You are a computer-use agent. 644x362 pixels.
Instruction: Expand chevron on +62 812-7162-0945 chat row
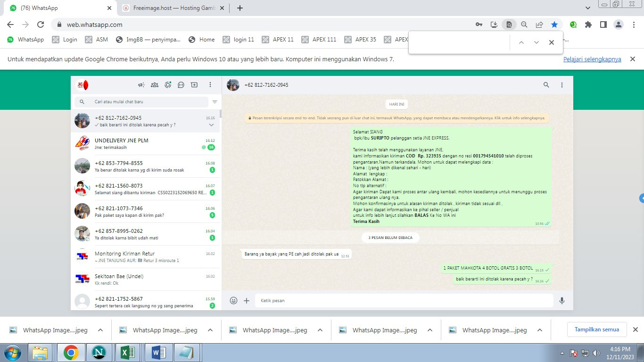click(211, 125)
